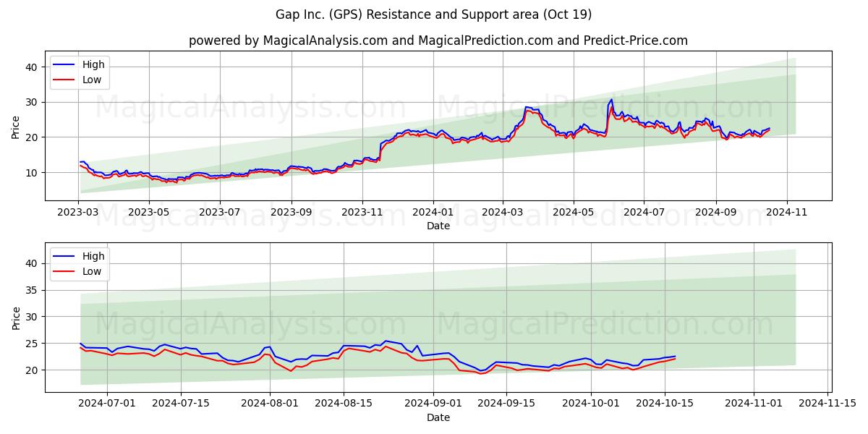Click the "2024-11-01" date tick label
The image size is (868, 434).
(x=754, y=404)
